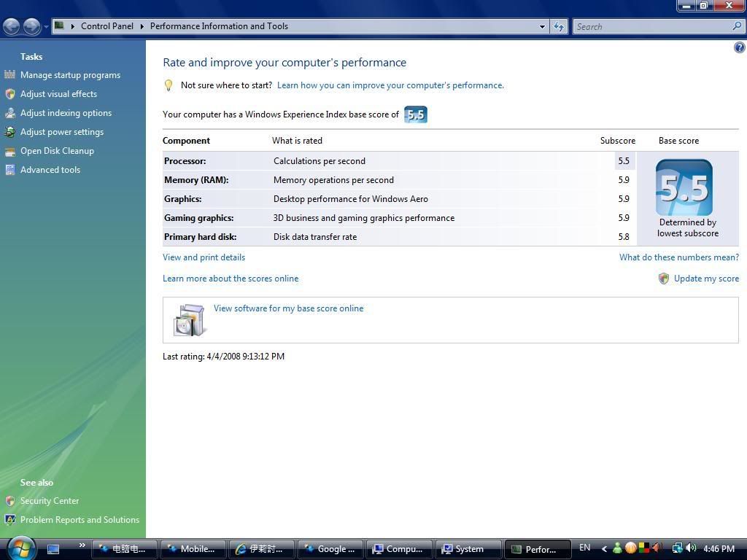Select Control Panel in breadcrumb path

107,26
